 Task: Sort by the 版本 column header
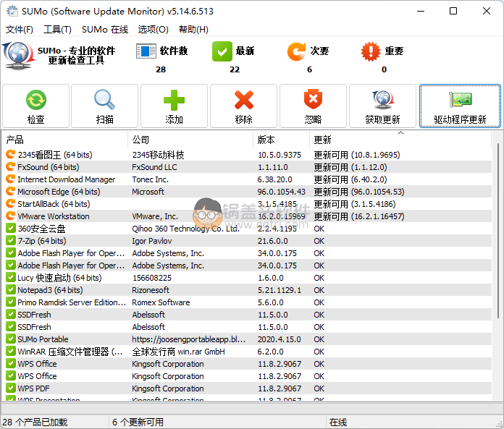(281, 140)
